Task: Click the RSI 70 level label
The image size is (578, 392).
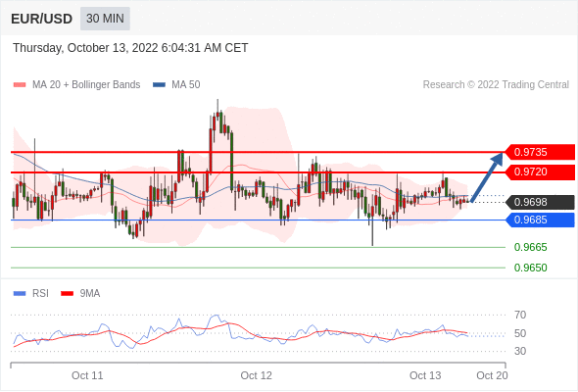Action: pos(520,315)
